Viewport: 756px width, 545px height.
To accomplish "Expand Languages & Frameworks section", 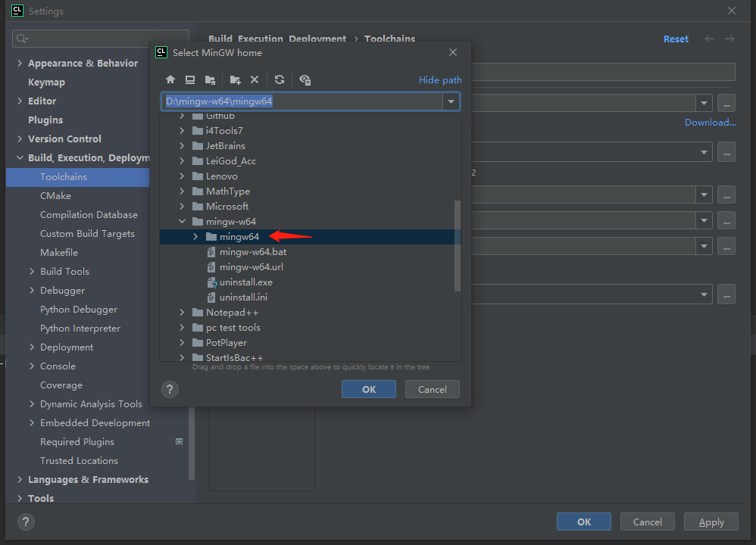I will point(20,479).
